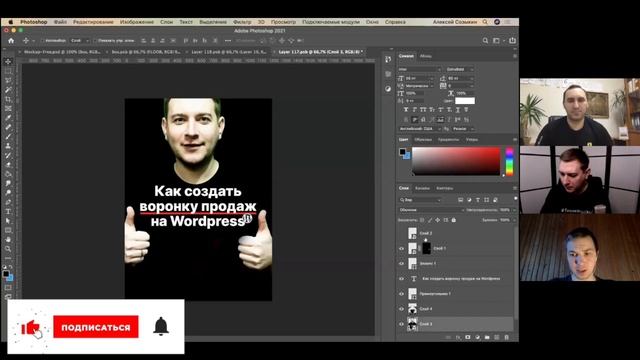
Task: Open the Слой auto-select dropdown
Action: [80, 40]
